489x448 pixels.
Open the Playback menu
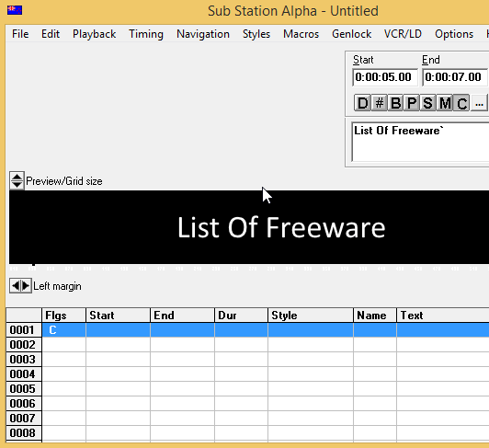(94, 34)
